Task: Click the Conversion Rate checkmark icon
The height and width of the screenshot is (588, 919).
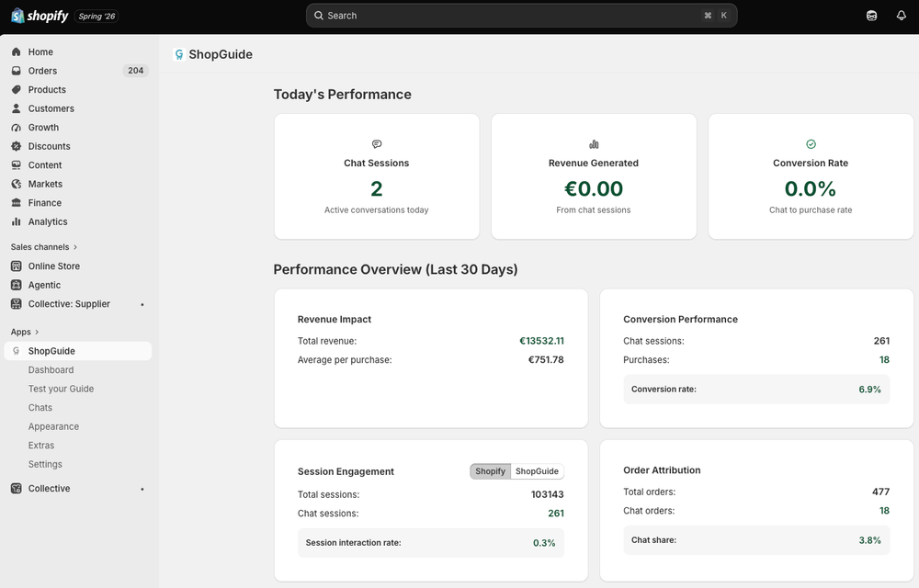Action: click(x=811, y=144)
